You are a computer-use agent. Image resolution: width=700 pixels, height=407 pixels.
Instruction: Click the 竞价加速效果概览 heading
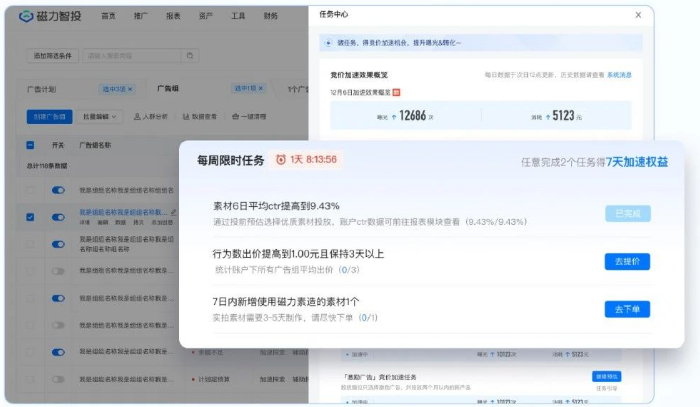click(x=359, y=75)
